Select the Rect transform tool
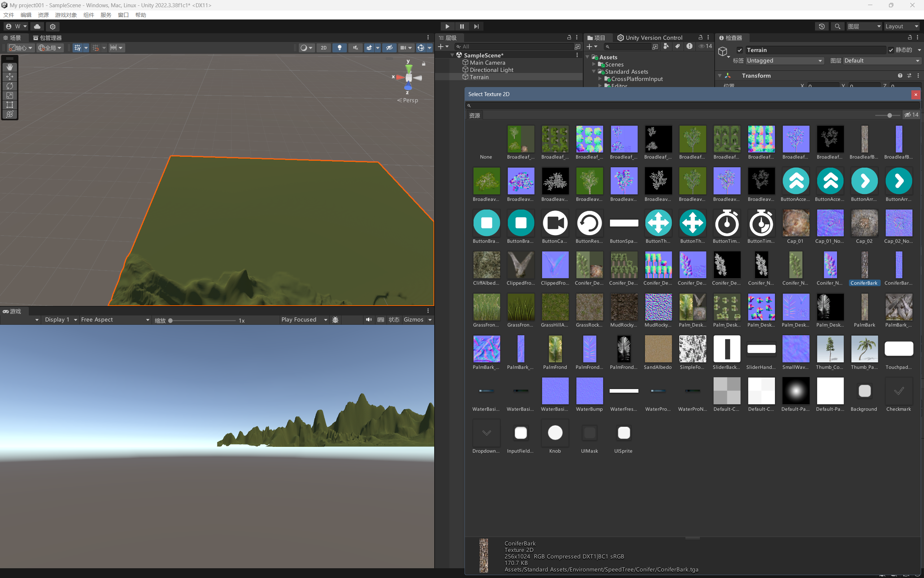Viewport: 924px width, 578px height. 9,105
